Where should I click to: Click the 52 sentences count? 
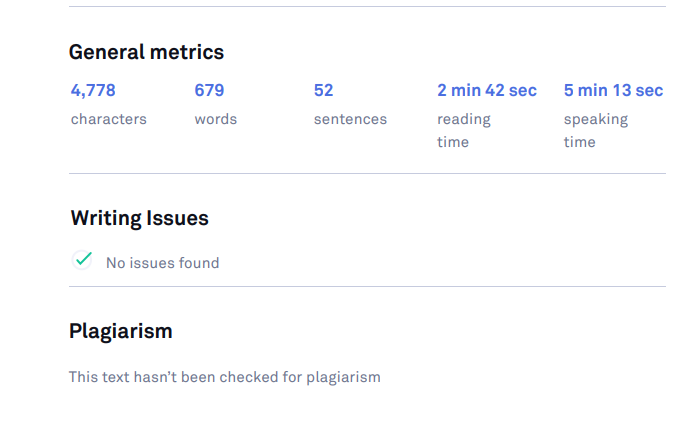coord(323,91)
